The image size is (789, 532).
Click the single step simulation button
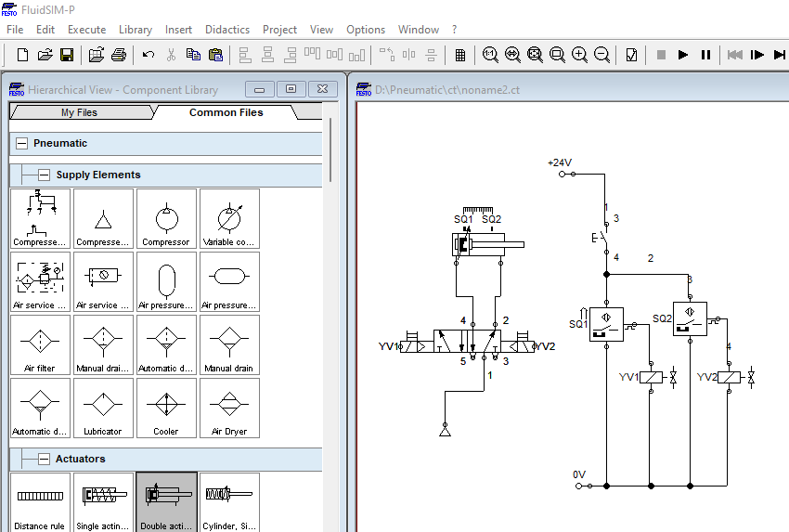tap(757, 55)
